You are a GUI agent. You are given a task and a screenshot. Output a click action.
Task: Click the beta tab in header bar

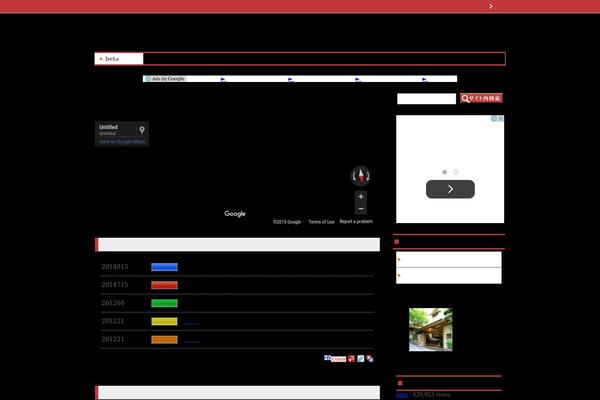[119, 59]
